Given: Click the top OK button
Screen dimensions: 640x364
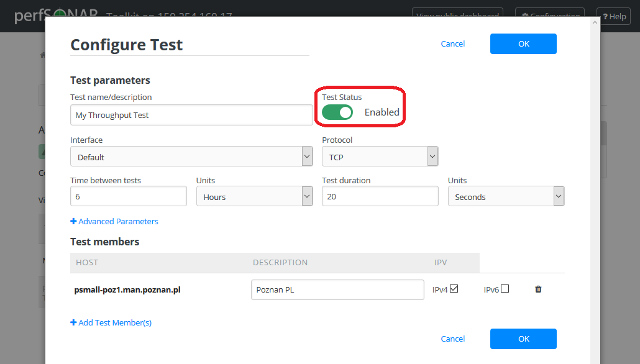Looking at the screenshot, I should pyautogui.click(x=523, y=43).
